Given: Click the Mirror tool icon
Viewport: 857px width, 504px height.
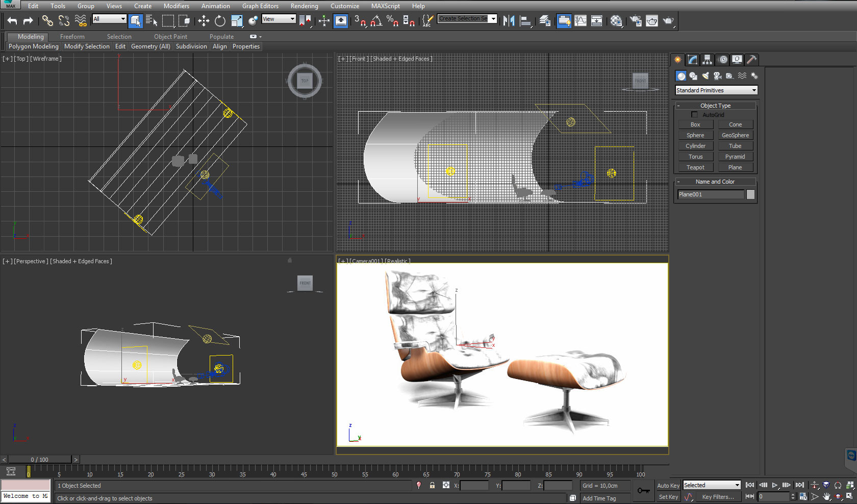Looking at the screenshot, I should [509, 21].
